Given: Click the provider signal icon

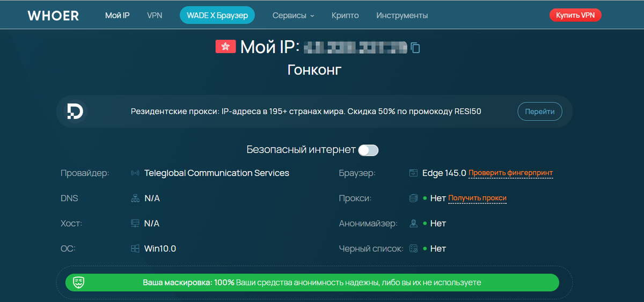Looking at the screenshot, I should click(135, 173).
